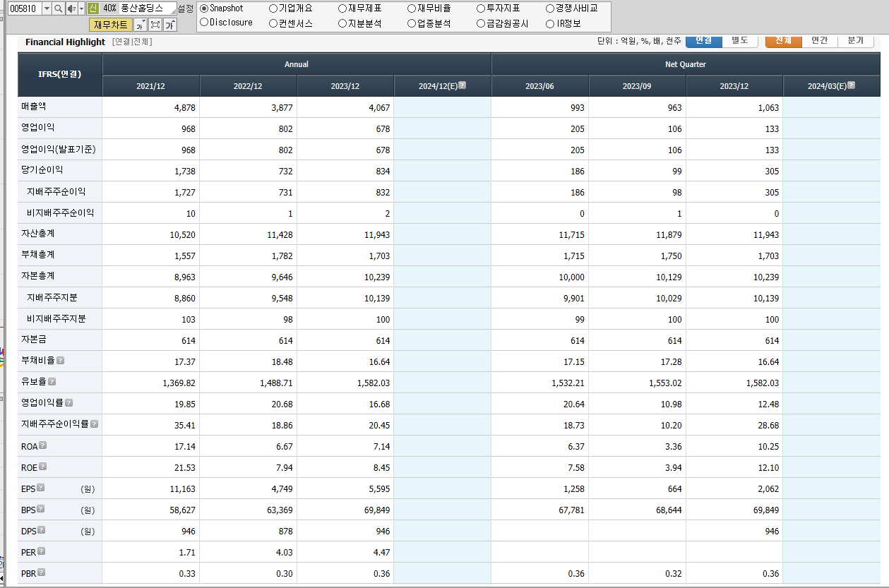Click the 2023/06 column header

coord(539,86)
